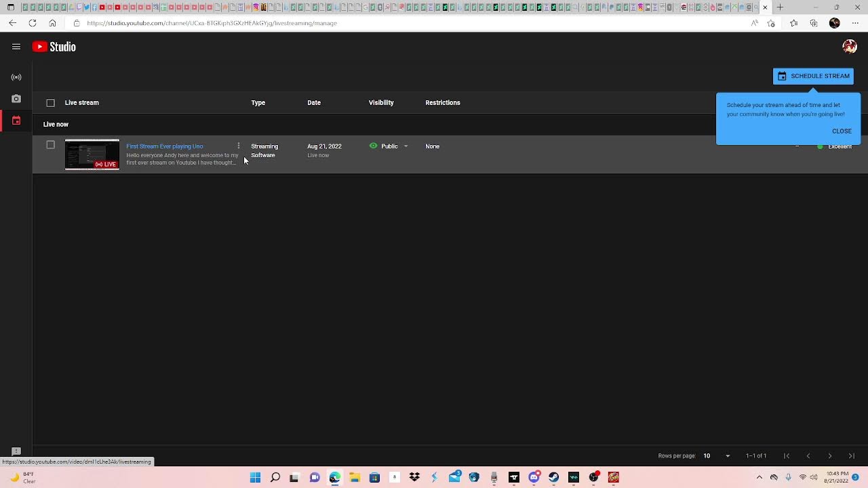Click the browser home icon
868x488 pixels.
tap(52, 23)
